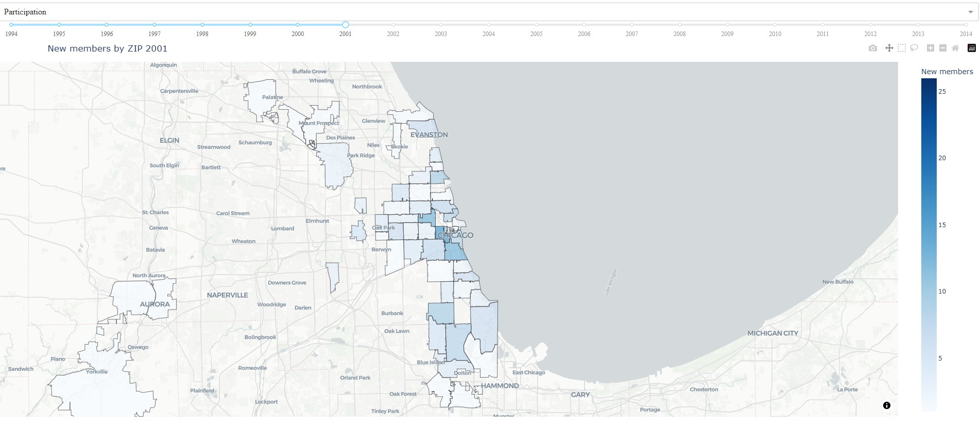Click the New members color scale bar
The width and height of the screenshot is (980, 426).
[929, 245]
